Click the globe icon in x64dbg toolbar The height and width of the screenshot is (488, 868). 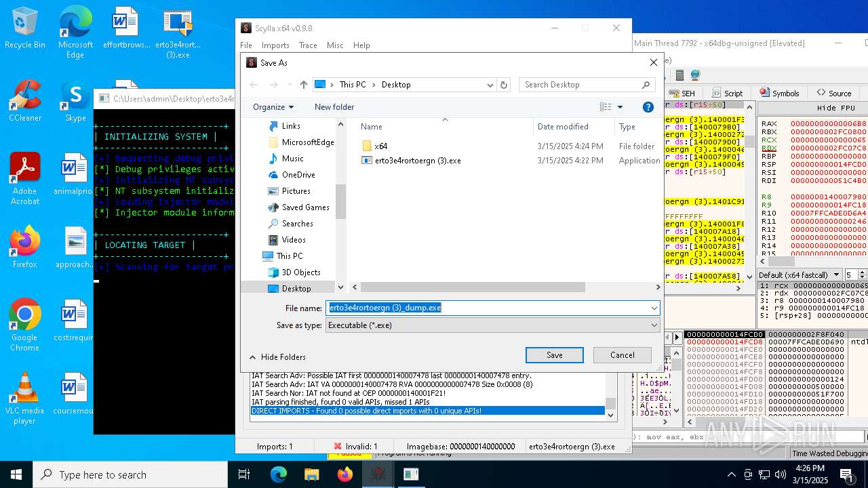(x=695, y=75)
